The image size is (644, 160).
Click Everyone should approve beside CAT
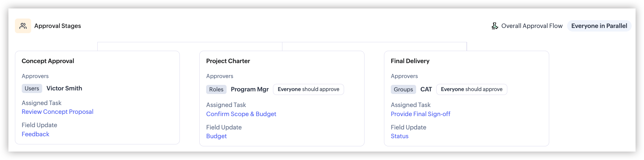(x=472, y=89)
